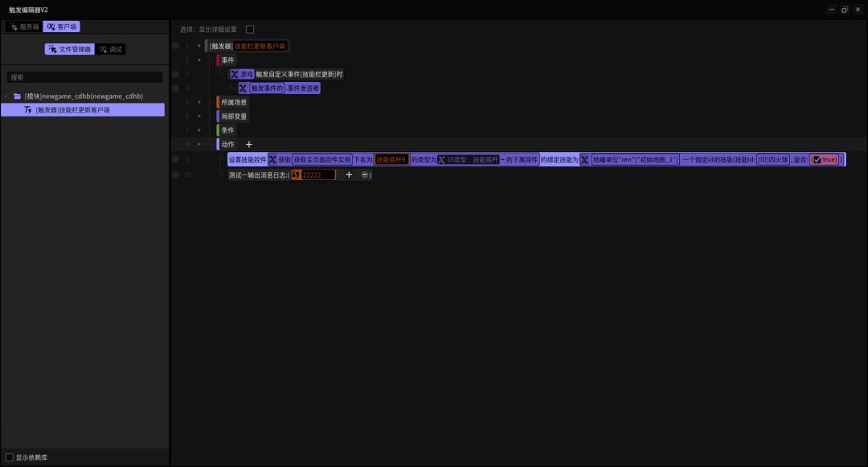
Task: Add a new action with the plus next to 动作
Action: 249,145
